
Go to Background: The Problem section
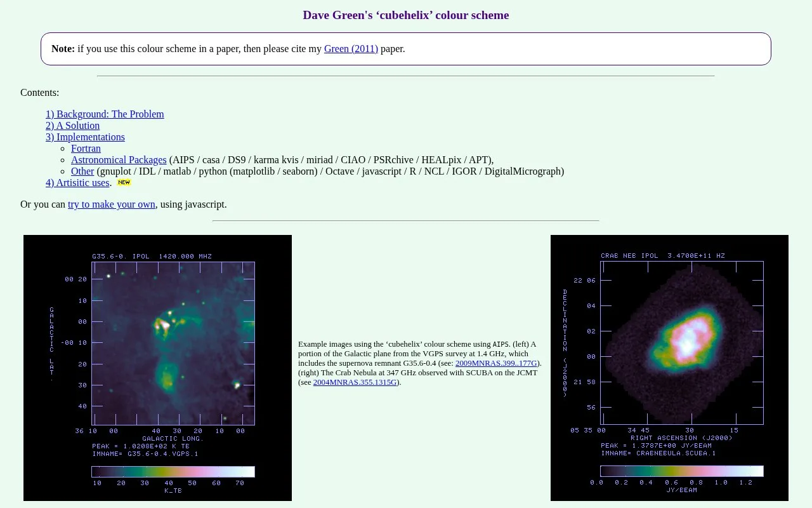[x=105, y=114]
